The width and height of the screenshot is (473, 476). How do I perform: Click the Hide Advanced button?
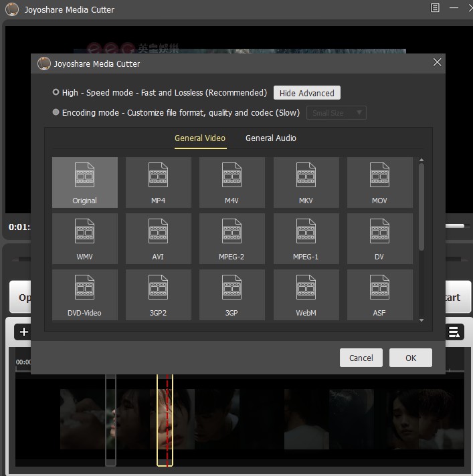306,93
